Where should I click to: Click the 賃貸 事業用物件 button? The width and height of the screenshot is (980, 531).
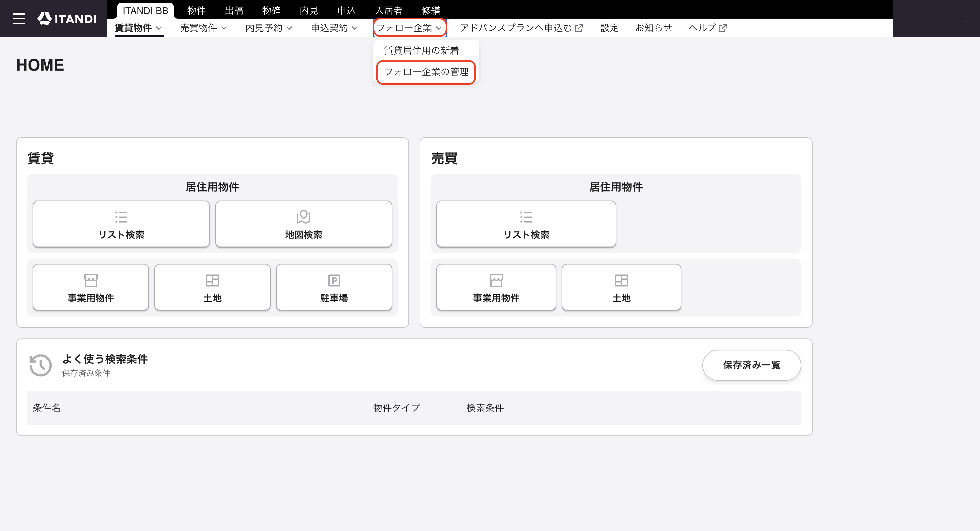[91, 287]
